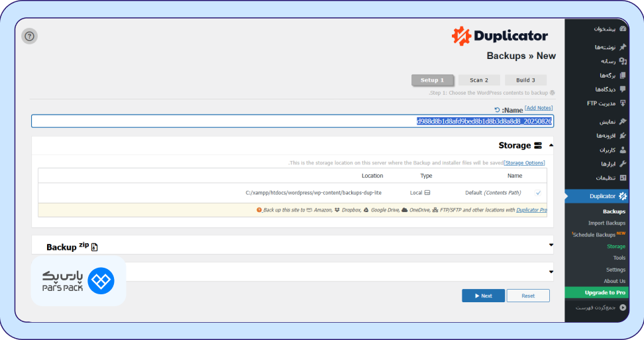Open the نمایش appearance brush icon
644x340 pixels.
(x=623, y=121)
